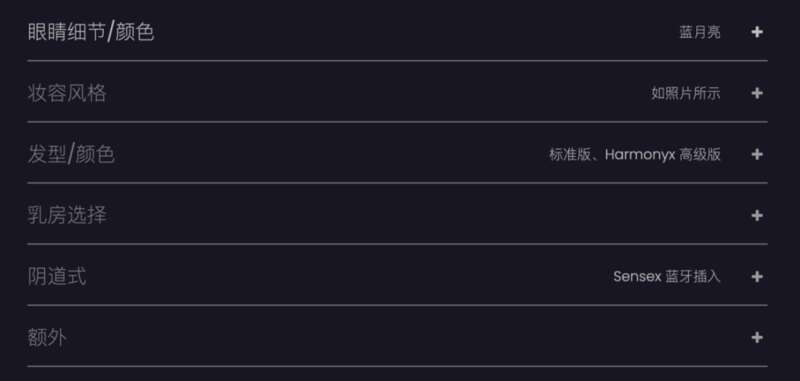Open the 额外 section label
Image resolution: width=800 pixels, height=381 pixels.
pos(47,337)
